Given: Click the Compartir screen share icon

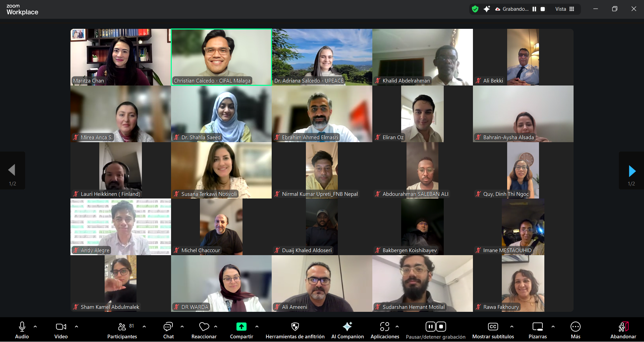Looking at the screenshot, I should click(241, 327).
